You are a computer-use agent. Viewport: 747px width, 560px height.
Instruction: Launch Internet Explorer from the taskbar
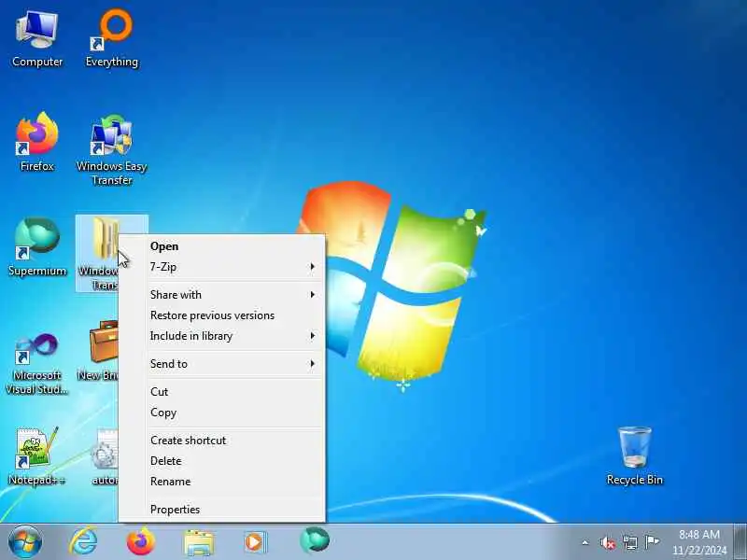[x=83, y=542]
